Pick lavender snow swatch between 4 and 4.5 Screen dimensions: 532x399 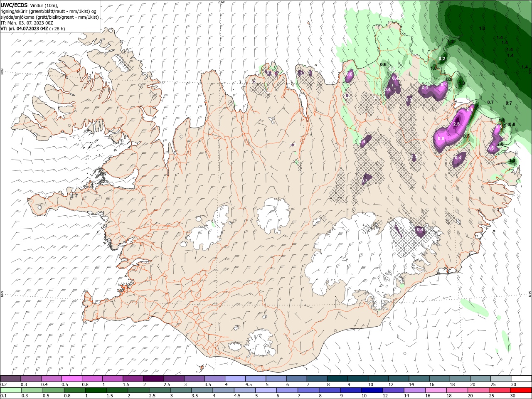pos(235,379)
